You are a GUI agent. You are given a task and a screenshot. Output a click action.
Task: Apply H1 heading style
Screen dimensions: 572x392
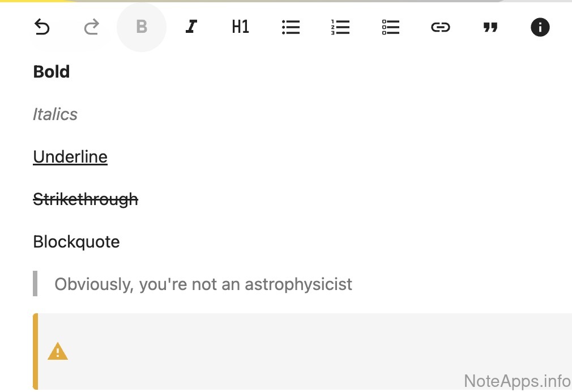(x=241, y=27)
